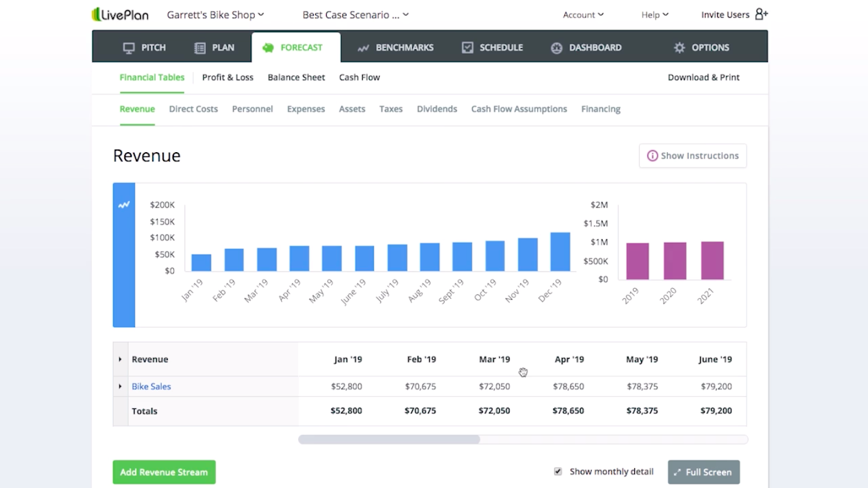Screen dimensions: 868x488
Task: Click the Schedule checkbox icon
Action: 467,48
